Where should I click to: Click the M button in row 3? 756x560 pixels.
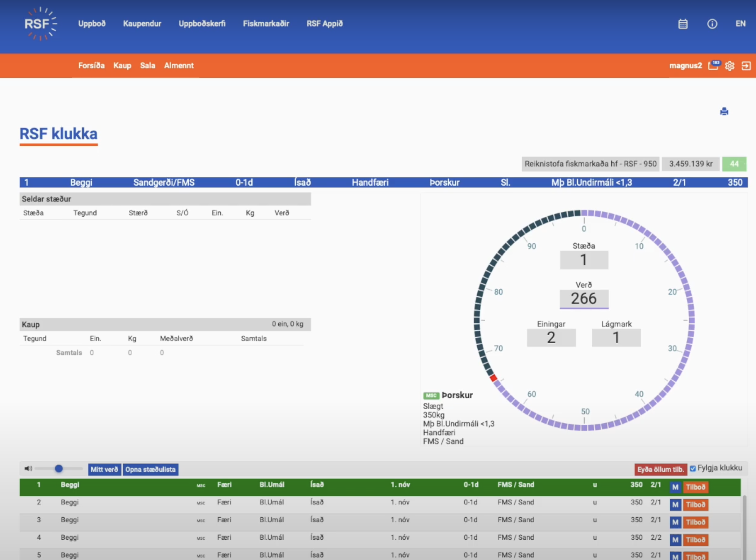[x=675, y=522]
